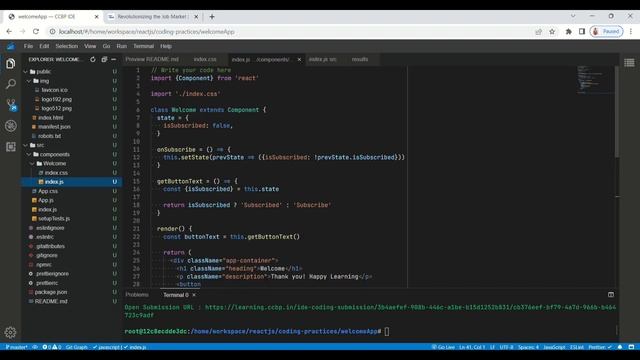
Task: Click errors and warnings count in status bar
Action: coord(52,347)
